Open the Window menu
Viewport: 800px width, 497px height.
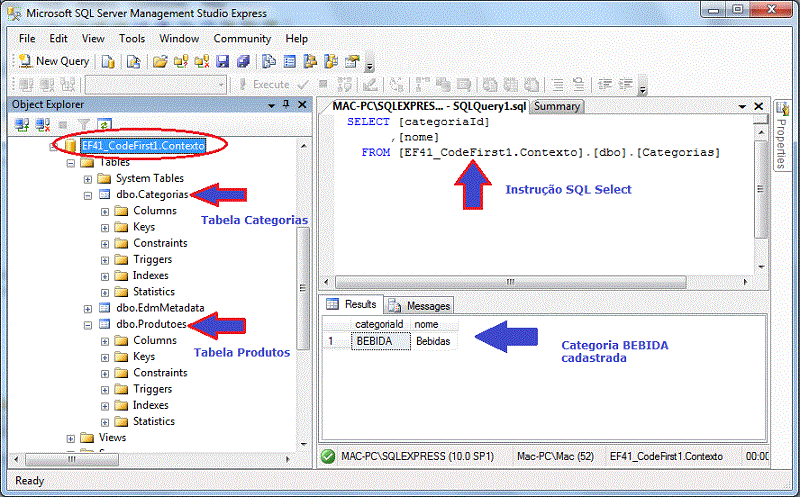pyautogui.click(x=179, y=39)
